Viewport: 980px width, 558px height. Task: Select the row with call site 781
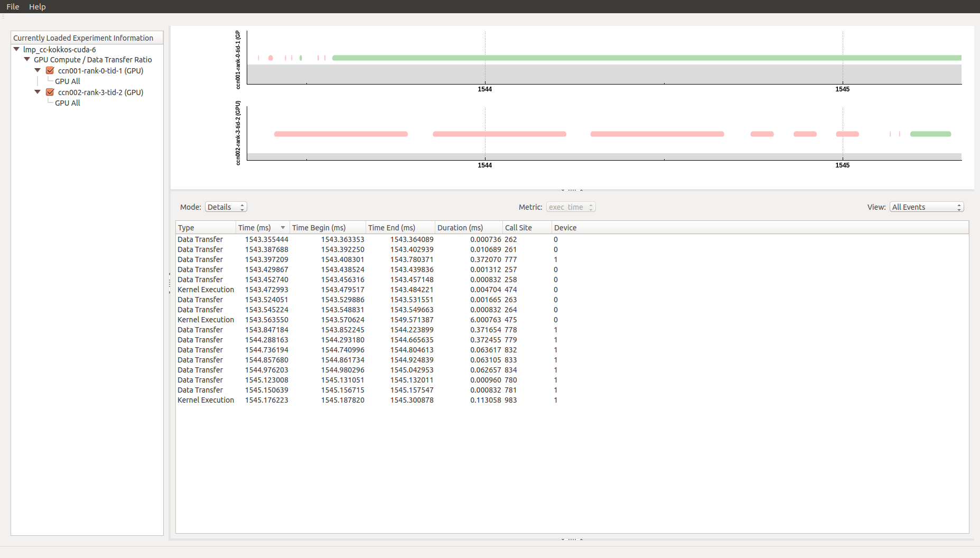(572, 390)
